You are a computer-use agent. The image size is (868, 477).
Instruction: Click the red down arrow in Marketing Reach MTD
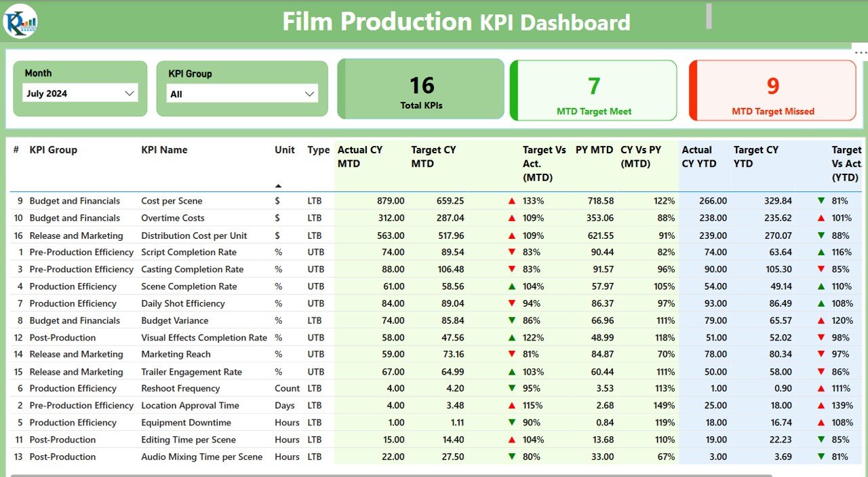[x=512, y=354]
